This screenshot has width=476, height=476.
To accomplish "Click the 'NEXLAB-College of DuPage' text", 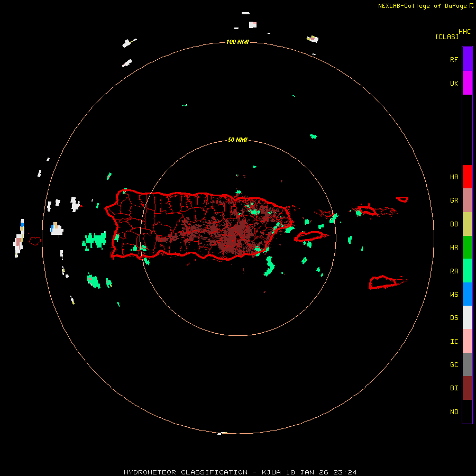I will pos(423,6).
